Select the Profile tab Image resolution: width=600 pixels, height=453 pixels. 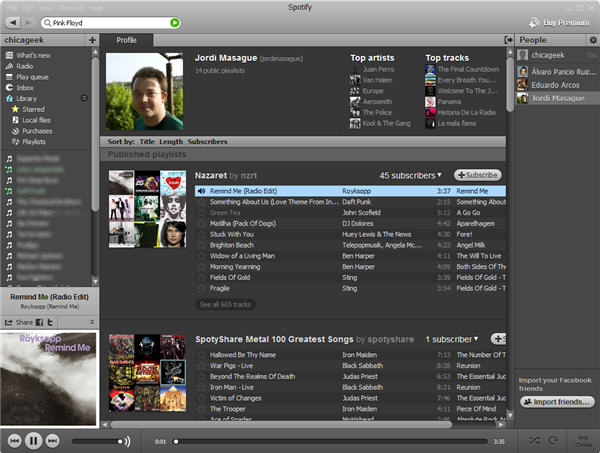(127, 40)
